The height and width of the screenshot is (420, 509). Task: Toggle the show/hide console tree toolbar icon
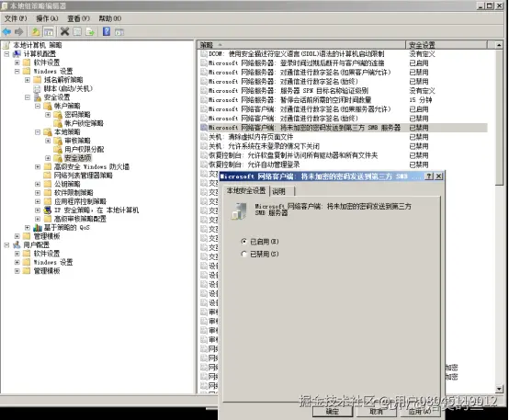(x=49, y=32)
